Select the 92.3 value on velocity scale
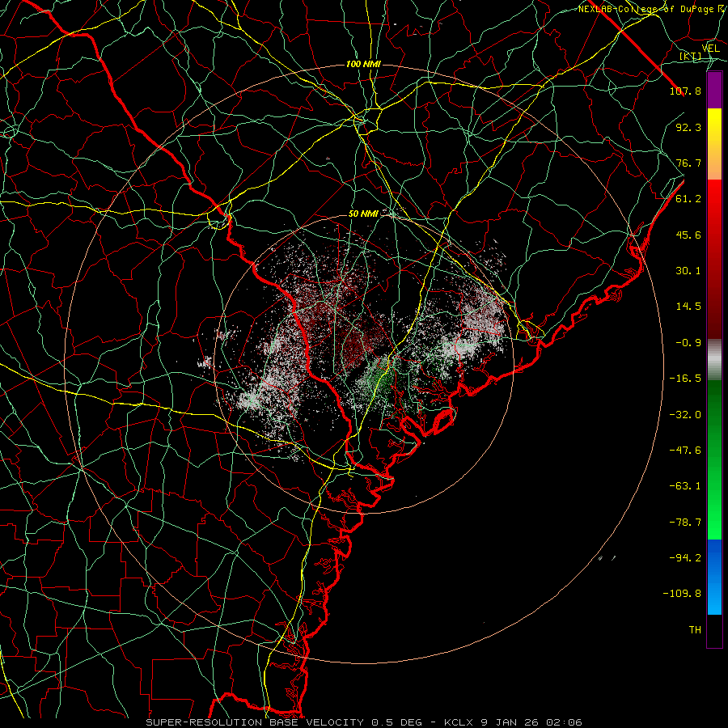Image resolution: width=728 pixels, height=728 pixels. tap(688, 127)
